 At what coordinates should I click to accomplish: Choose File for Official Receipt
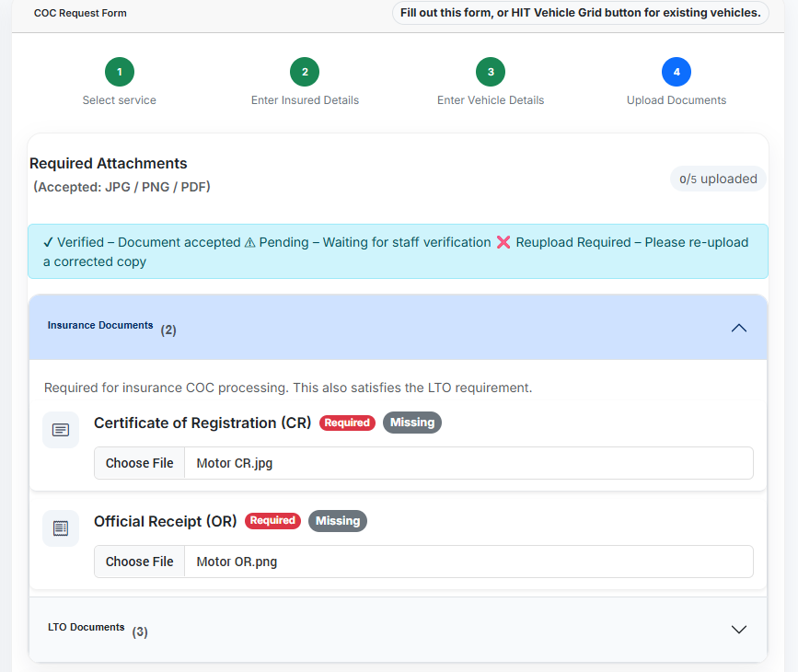pos(140,562)
